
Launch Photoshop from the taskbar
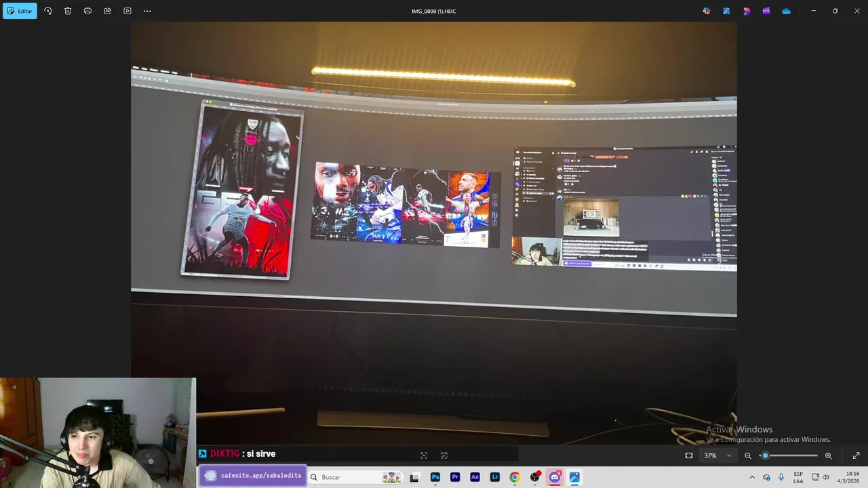click(x=435, y=477)
